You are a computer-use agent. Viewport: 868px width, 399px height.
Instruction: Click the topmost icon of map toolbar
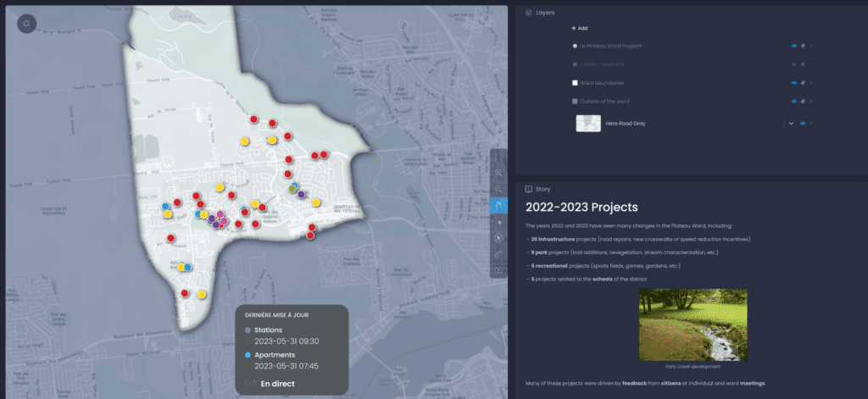[x=498, y=157]
